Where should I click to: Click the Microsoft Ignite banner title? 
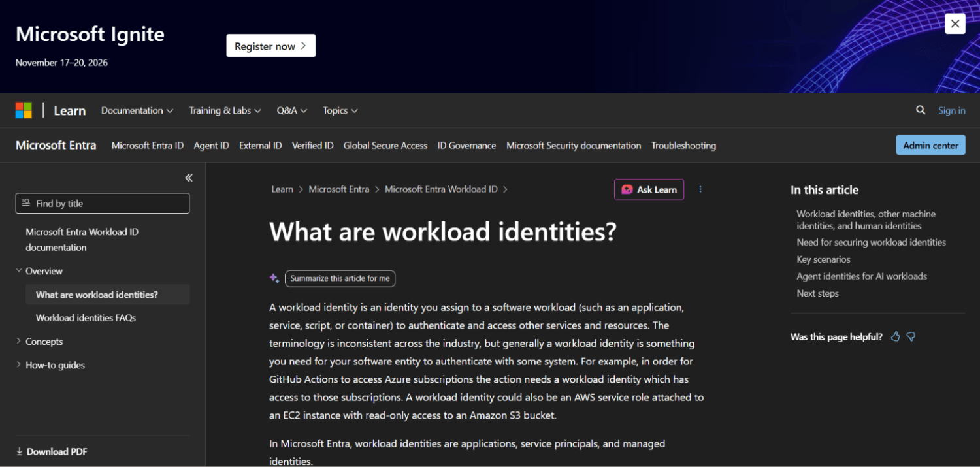click(x=90, y=34)
